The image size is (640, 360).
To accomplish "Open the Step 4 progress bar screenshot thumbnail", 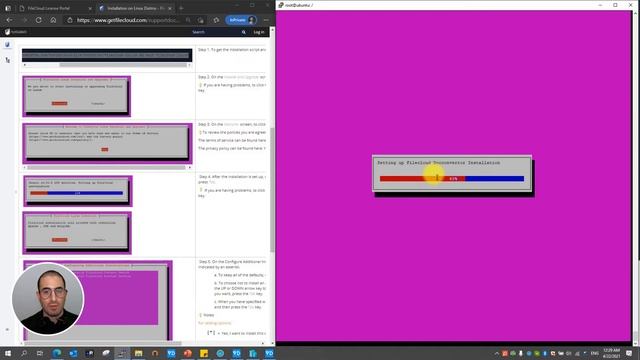I will 78,191.
